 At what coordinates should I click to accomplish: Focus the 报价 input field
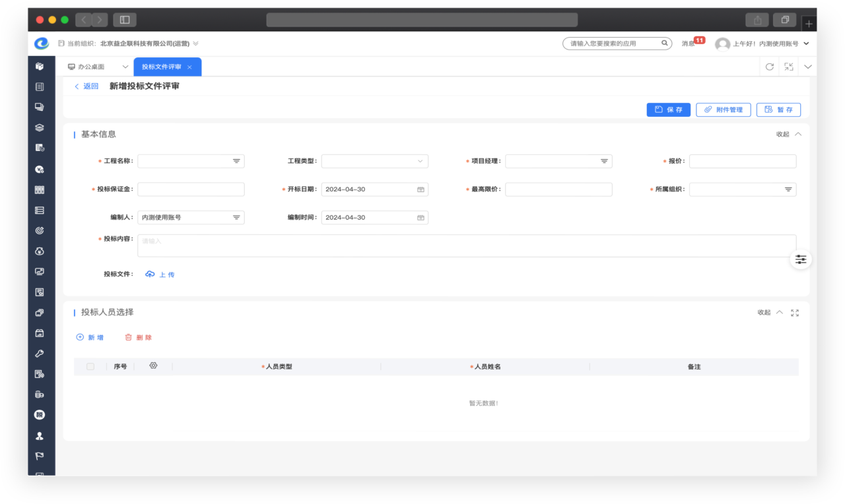(x=743, y=161)
